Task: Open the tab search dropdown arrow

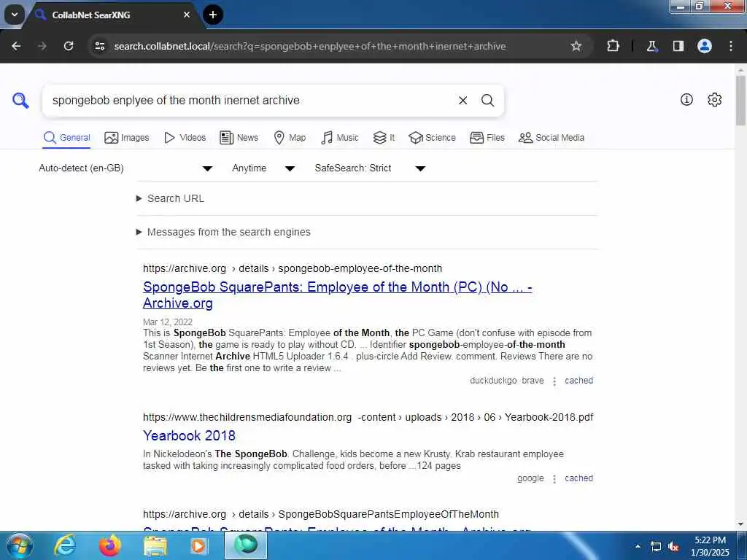Action: coord(15,15)
